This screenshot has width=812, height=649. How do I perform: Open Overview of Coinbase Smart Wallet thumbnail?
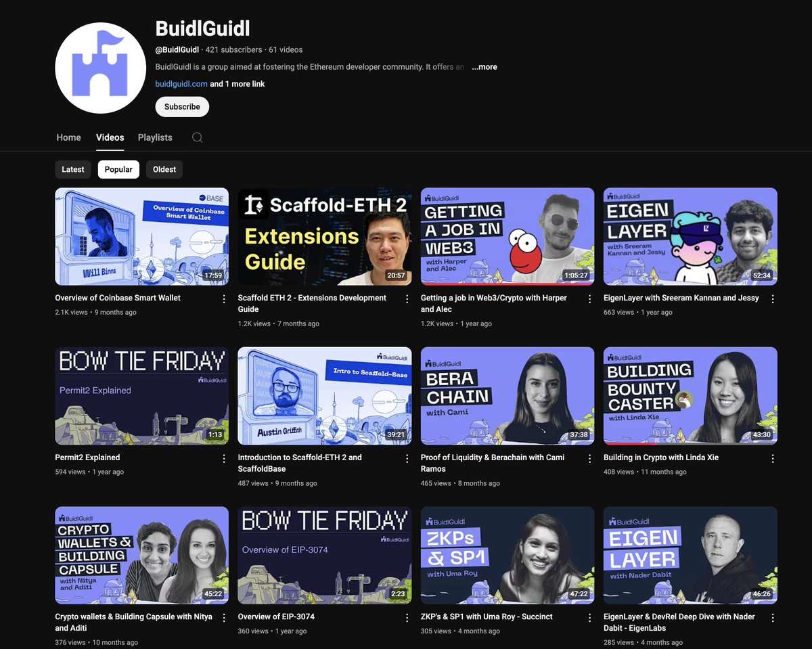point(141,237)
